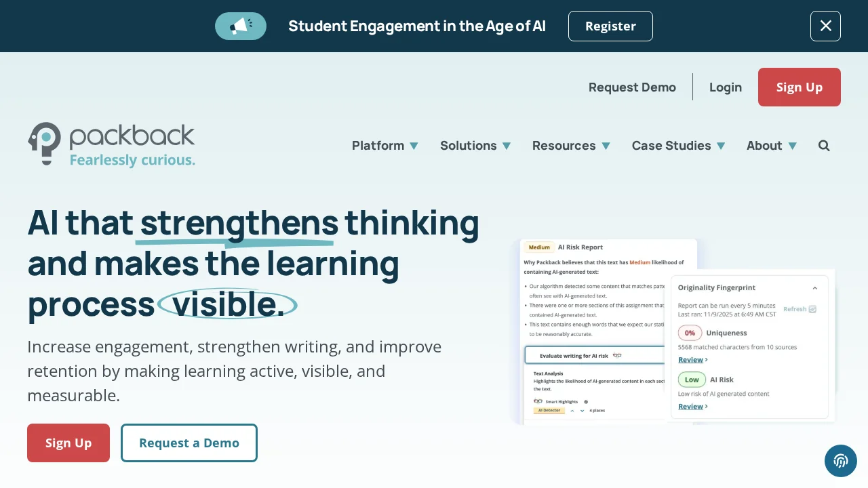Jump to the previous AI Detector highlight

click(x=572, y=411)
